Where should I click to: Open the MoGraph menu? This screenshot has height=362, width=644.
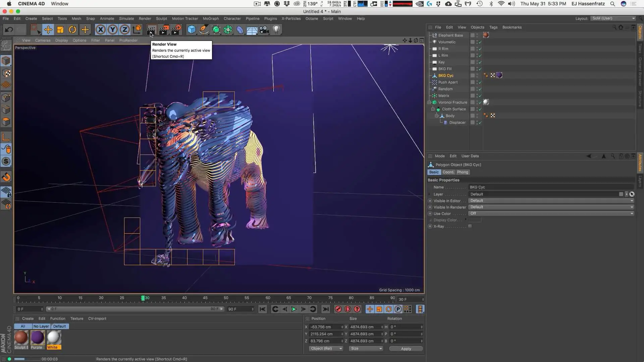point(211,18)
